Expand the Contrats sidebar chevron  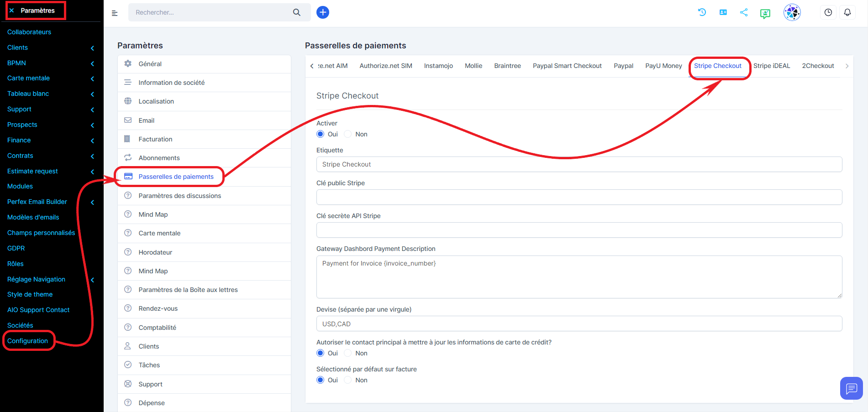click(x=93, y=156)
